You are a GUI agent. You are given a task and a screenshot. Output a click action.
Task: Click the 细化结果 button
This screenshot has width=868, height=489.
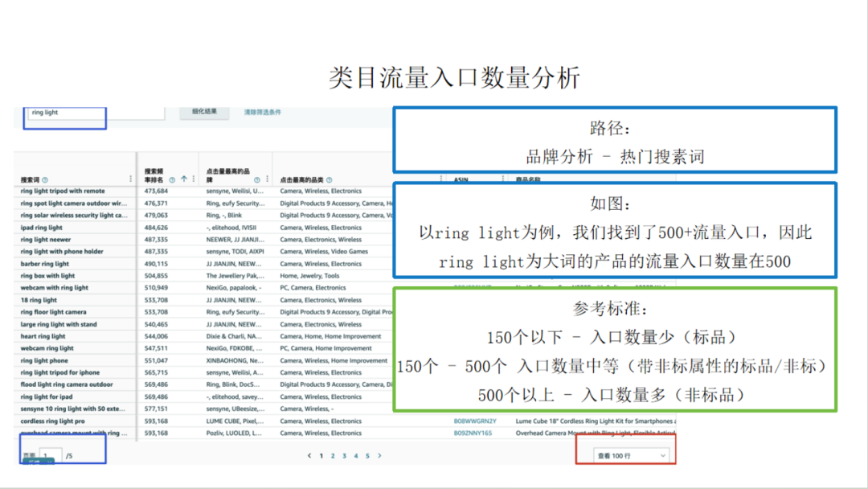click(205, 113)
